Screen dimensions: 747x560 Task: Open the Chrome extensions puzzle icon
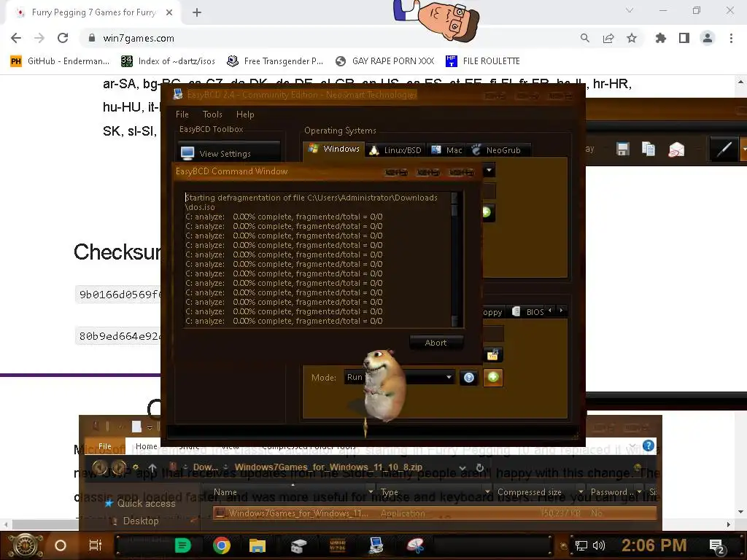click(660, 38)
